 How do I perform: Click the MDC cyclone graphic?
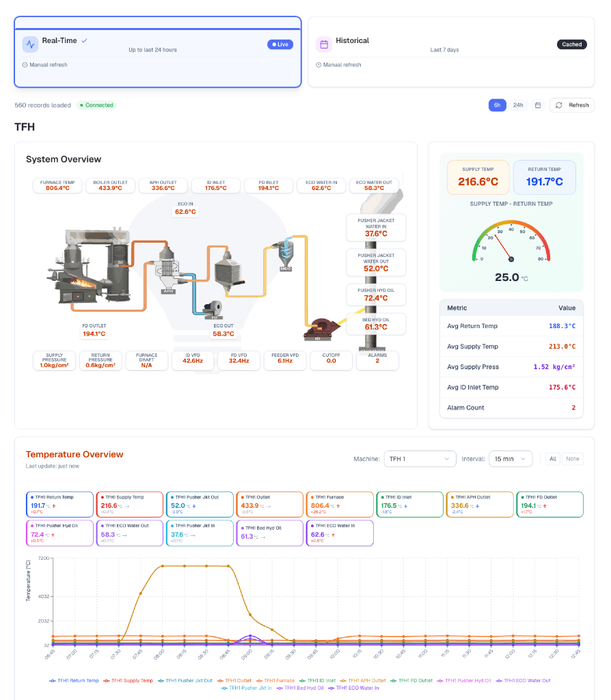pyautogui.click(x=286, y=255)
